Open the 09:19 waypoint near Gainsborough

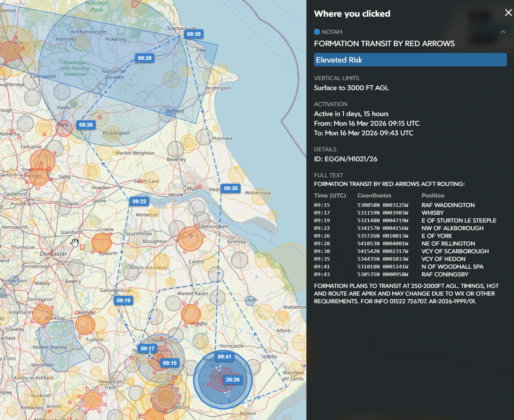pyautogui.click(x=124, y=300)
